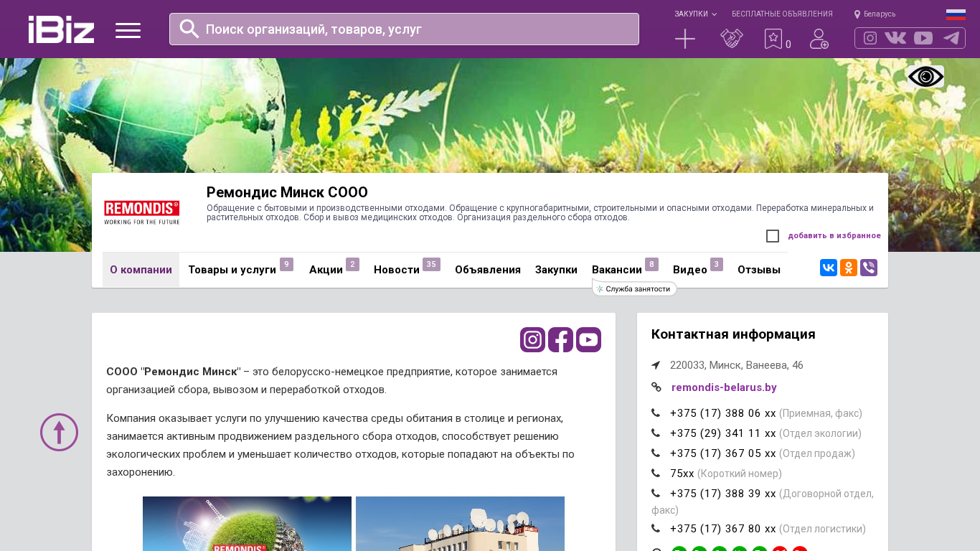Open YouTube from the header social box

point(923,38)
